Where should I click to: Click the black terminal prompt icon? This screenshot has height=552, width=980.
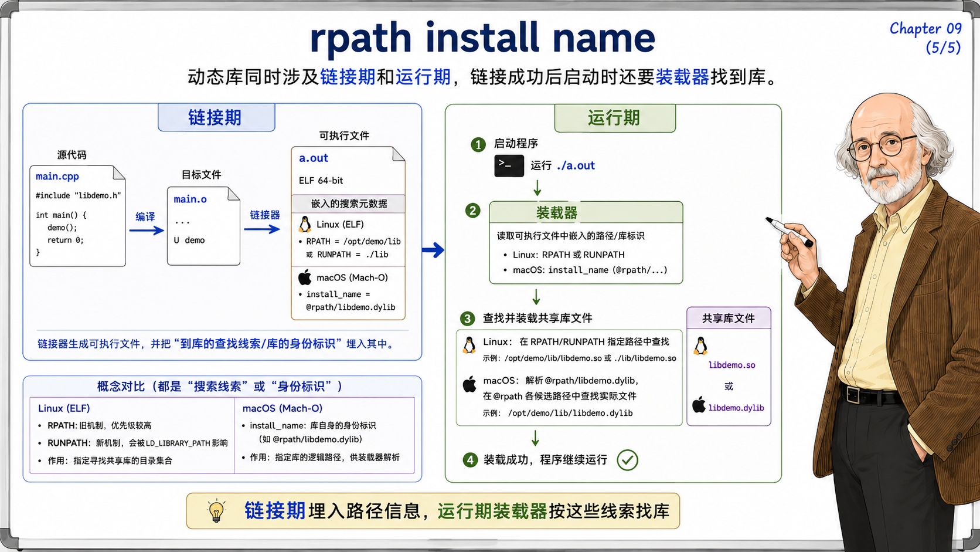pyautogui.click(x=509, y=165)
